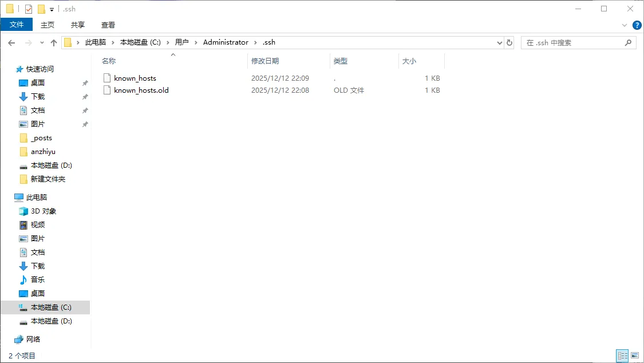Switch to large thumbnails view
The image size is (644, 363).
click(x=634, y=356)
